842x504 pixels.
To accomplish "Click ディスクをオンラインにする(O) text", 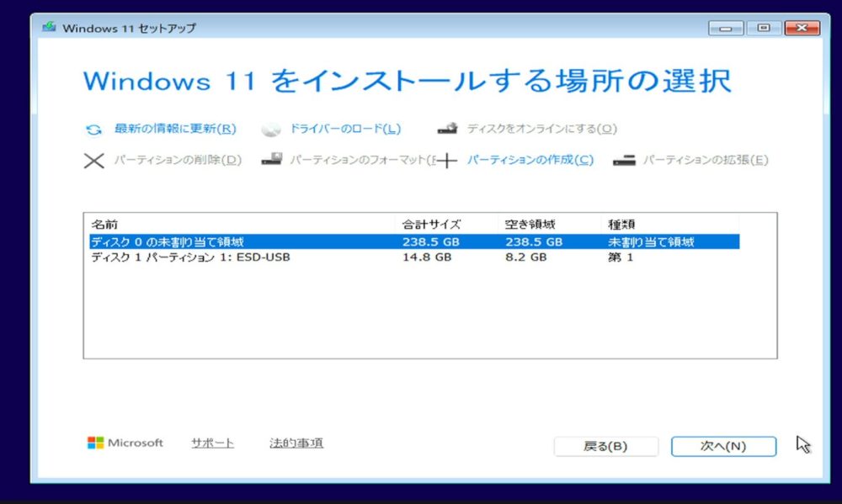I will pyautogui.click(x=541, y=129).
